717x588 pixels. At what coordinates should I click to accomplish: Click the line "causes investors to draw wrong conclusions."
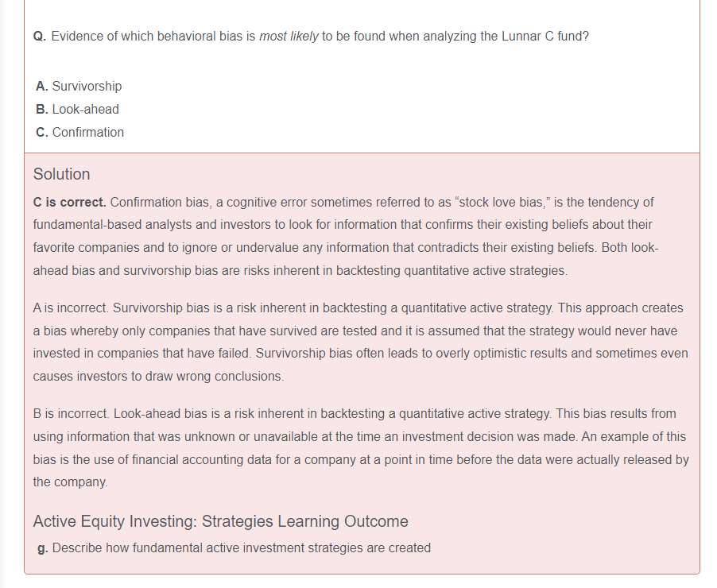(158, 376)
